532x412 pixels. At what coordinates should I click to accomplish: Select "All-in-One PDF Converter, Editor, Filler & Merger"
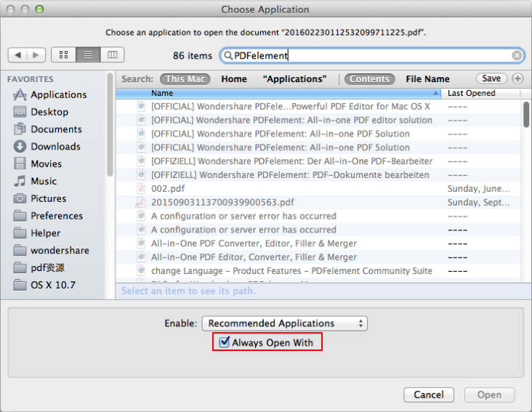click(318, 243)
